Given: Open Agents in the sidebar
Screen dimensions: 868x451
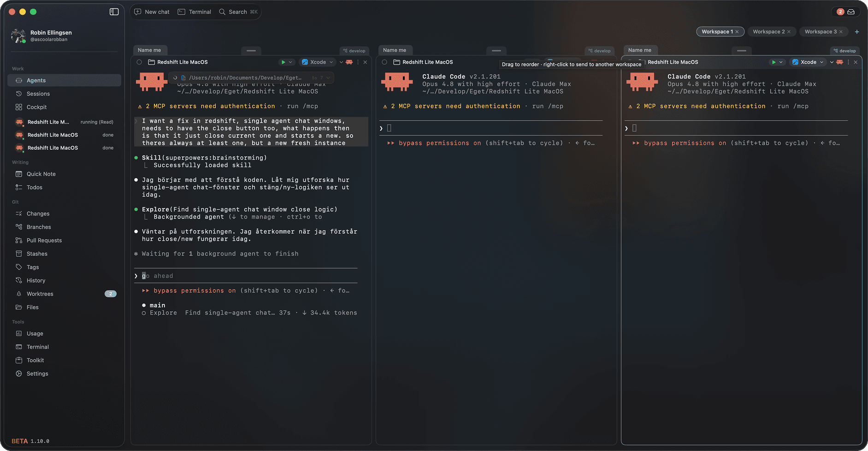Looking at the screenshot, I should click(65, 80).
